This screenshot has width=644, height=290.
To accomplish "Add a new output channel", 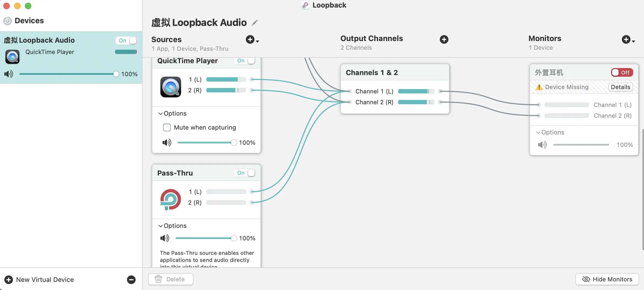I will pos(444,39).
